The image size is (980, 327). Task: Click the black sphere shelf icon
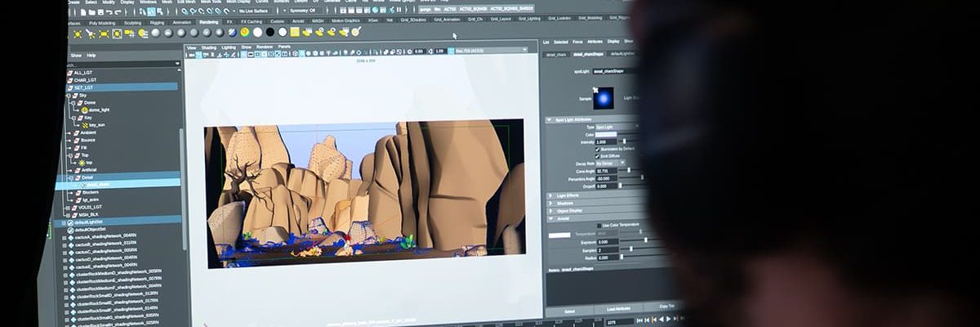[269, 32]
